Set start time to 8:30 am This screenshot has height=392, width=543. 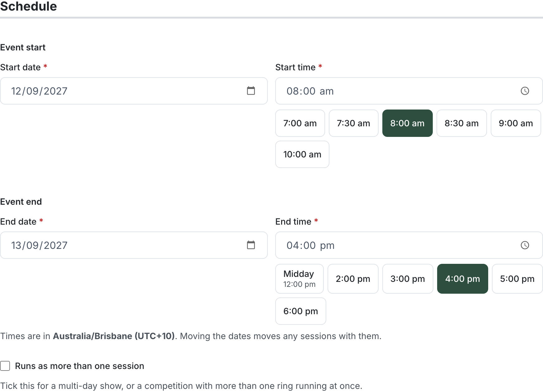462,123
